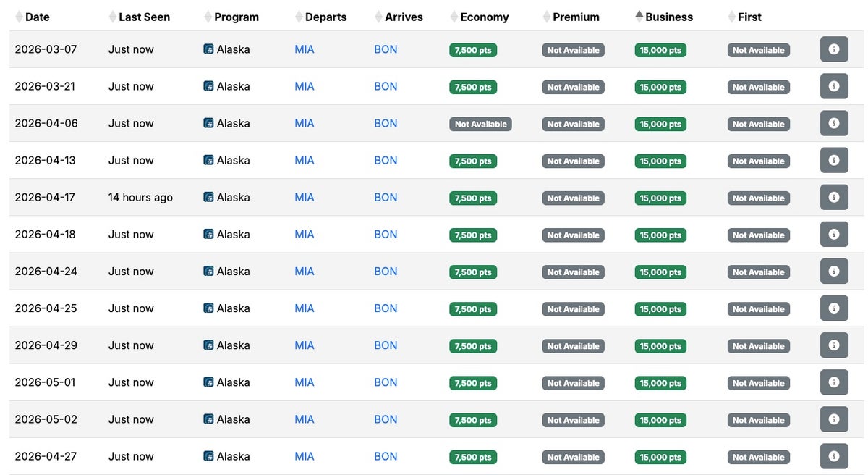Select 15,000 pts business badge for 2026-04-29
This screenshot has height=475, width=868.
(660, 346)
